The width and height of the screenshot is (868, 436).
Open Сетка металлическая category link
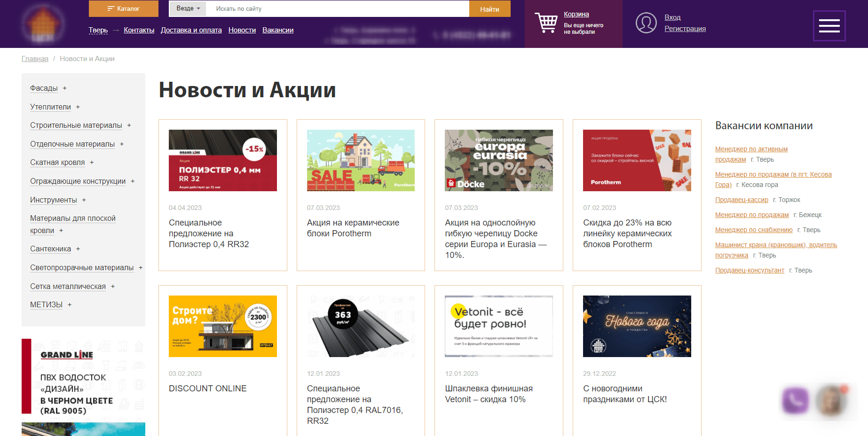coord(68,287)
